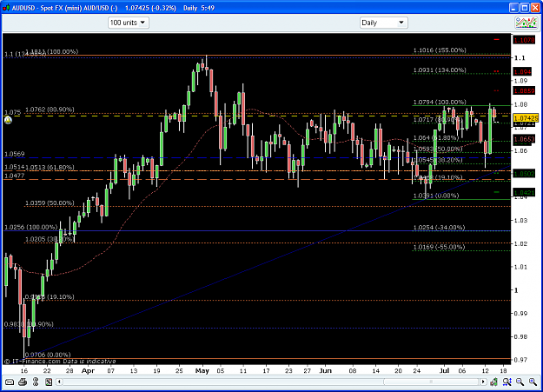Click the 1.0931 (134.00%) Fibonacci label
Viewport: 543px width, 392px height.
tap(440, 70)
